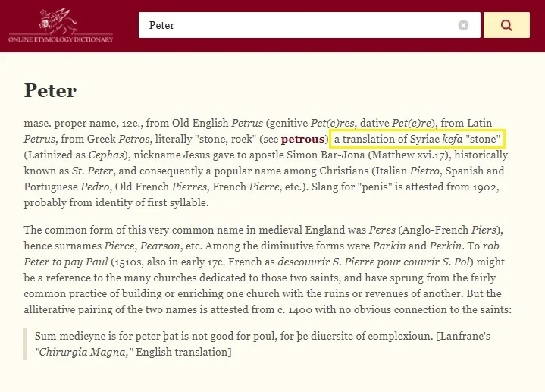Click the italic Anglo-French Piers
545x392 pixels.
coord(484,230)
